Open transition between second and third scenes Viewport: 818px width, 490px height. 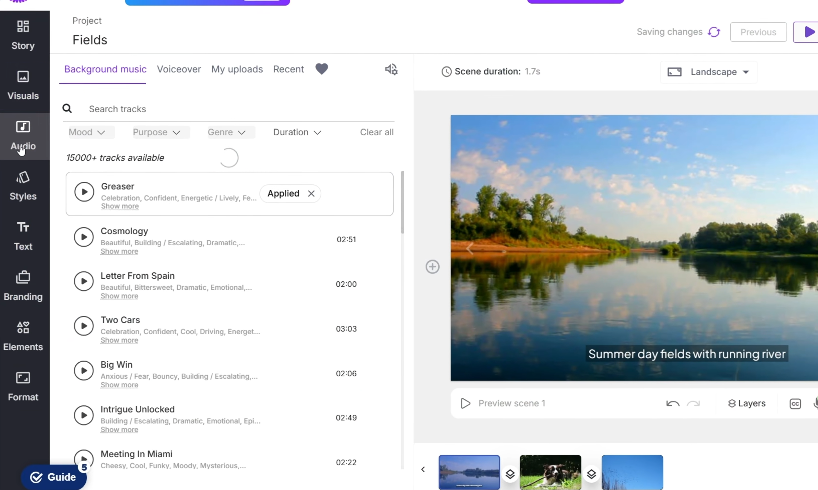click(591, 474)
